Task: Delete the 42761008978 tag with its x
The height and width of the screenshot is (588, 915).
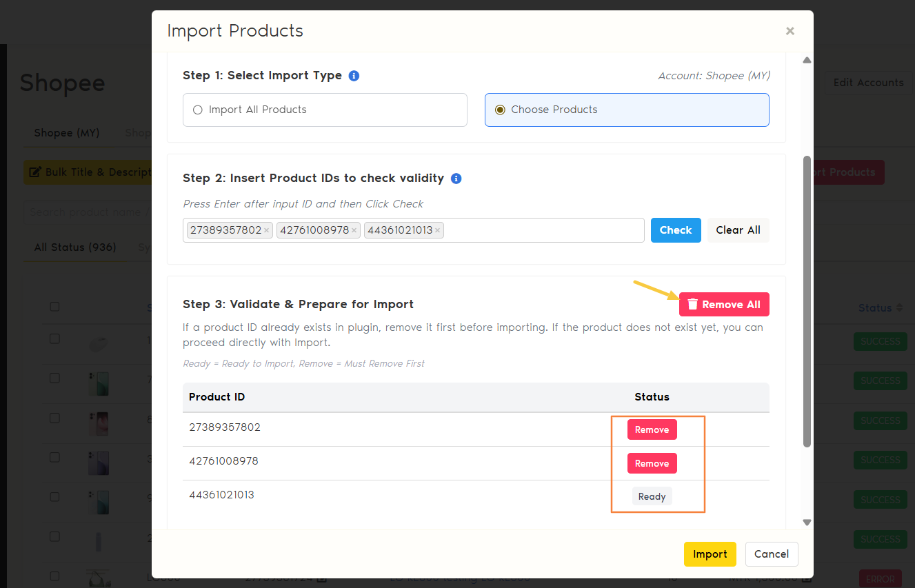Action: click(x=354, y=230)
